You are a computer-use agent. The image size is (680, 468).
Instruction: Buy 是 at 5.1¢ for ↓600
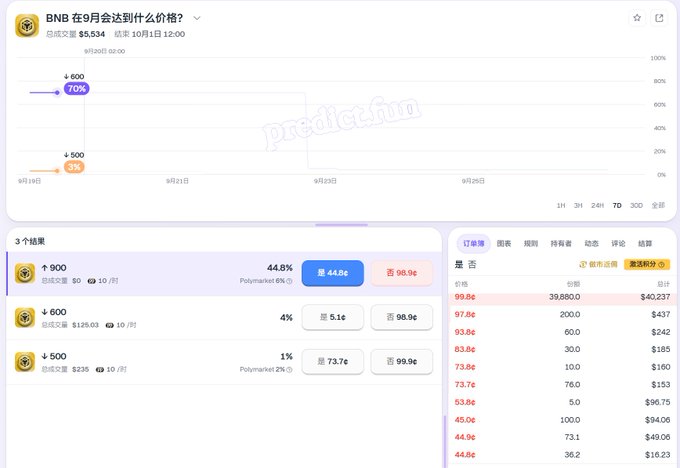pos(333,317)
